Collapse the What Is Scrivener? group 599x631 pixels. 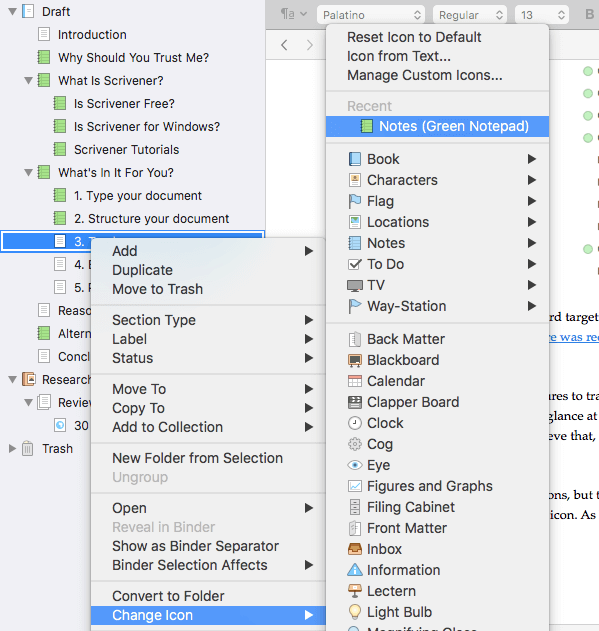[28, 80]
